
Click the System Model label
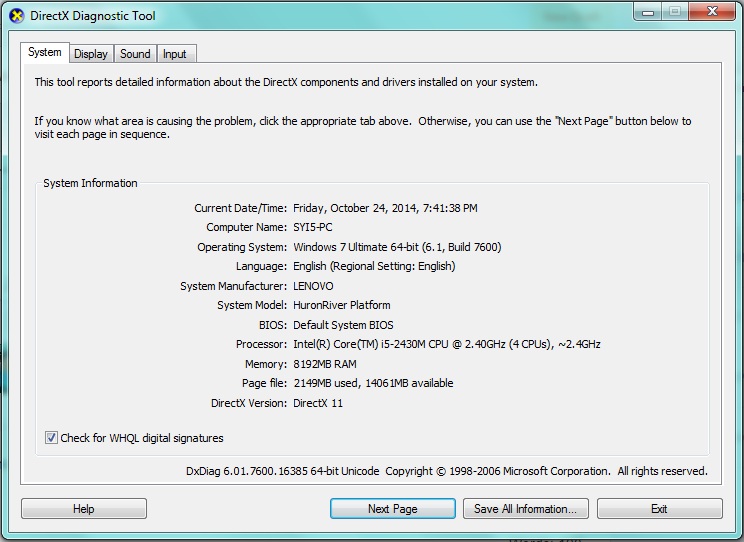252,305
